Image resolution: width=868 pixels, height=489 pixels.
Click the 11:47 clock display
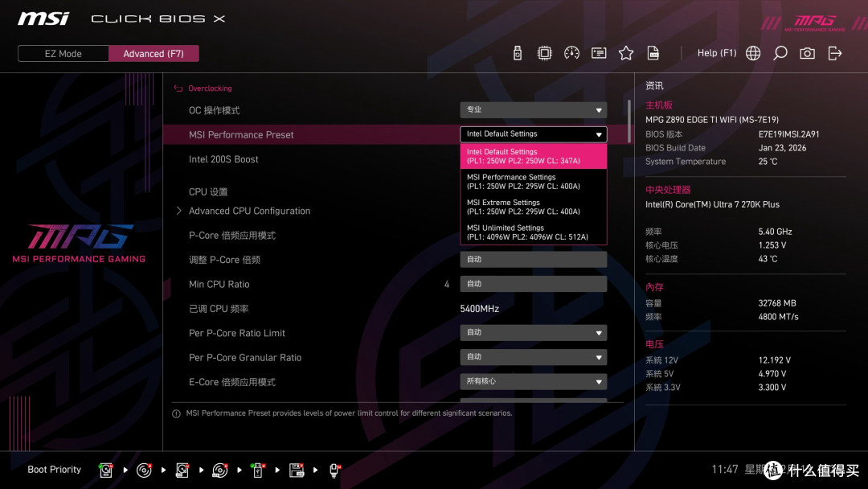click(725, 469)
